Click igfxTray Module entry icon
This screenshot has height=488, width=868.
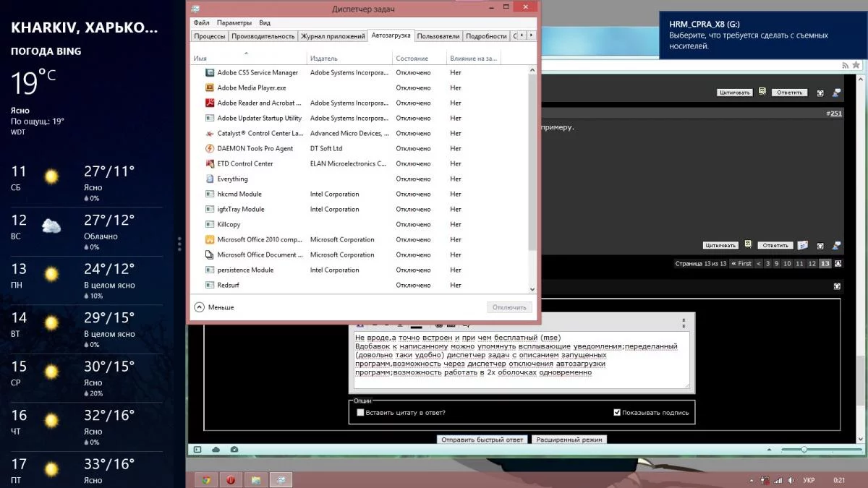click(210, 209)
